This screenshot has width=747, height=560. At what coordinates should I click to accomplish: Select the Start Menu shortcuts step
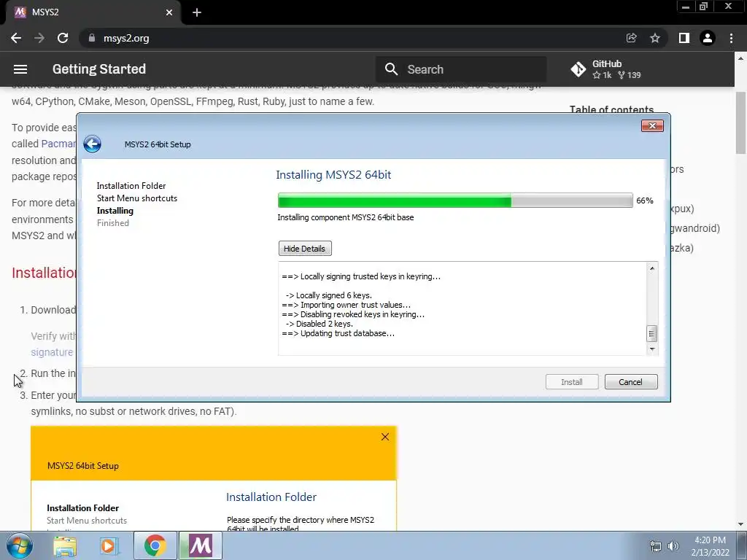(136, 198)
